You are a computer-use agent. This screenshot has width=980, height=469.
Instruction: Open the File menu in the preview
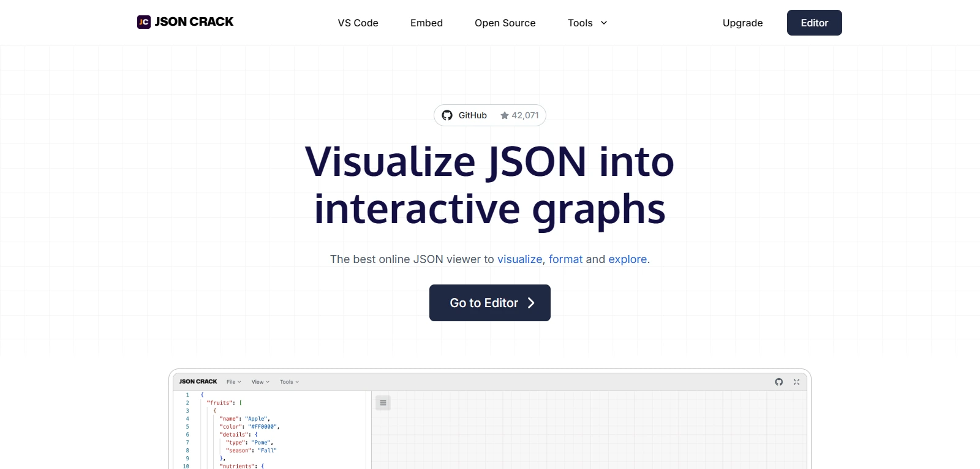(x=234, y=382)
